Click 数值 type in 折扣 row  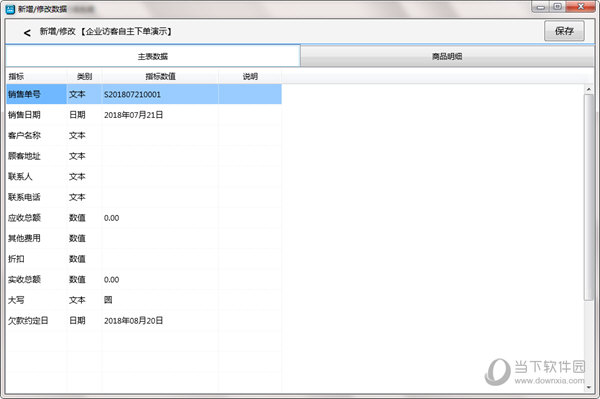tap(77, 259)
